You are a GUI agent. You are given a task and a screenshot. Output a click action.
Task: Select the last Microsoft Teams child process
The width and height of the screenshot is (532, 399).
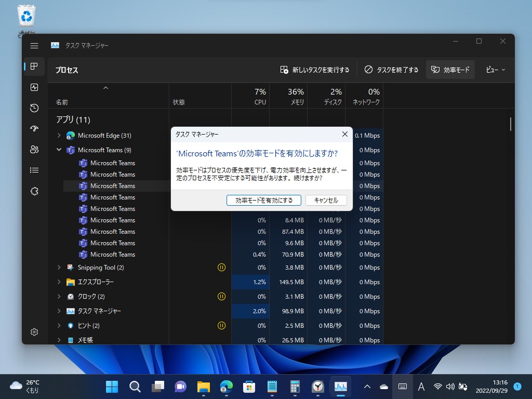pyautogui.click(x=113, y=255)
